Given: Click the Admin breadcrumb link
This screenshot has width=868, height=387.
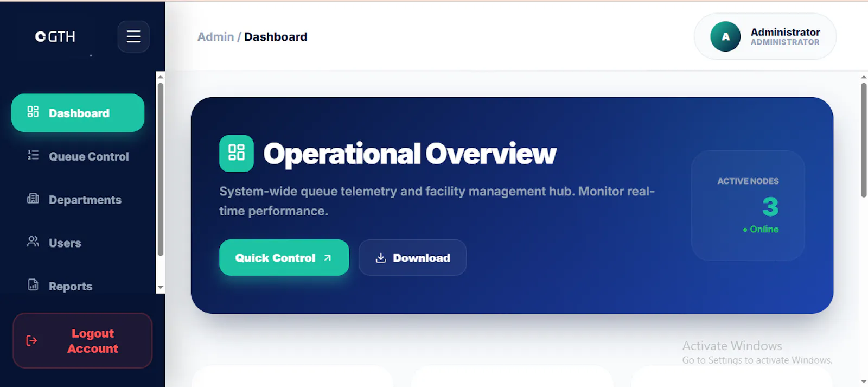Looking at the screenshot, I should [215, 37].
